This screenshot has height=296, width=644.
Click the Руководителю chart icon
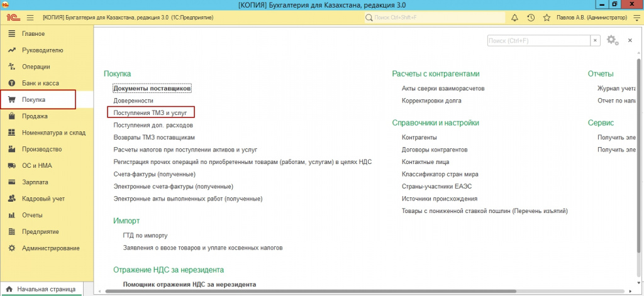point(12,50)
